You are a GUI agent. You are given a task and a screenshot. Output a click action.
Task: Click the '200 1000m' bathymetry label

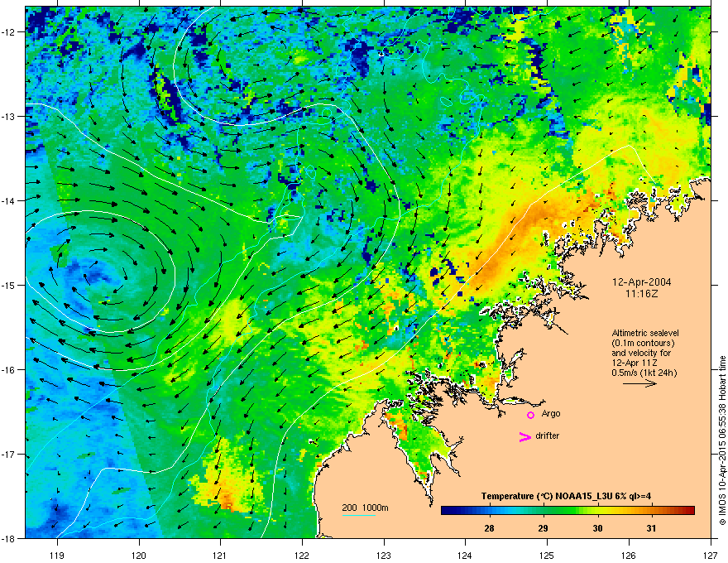point(365,508)
